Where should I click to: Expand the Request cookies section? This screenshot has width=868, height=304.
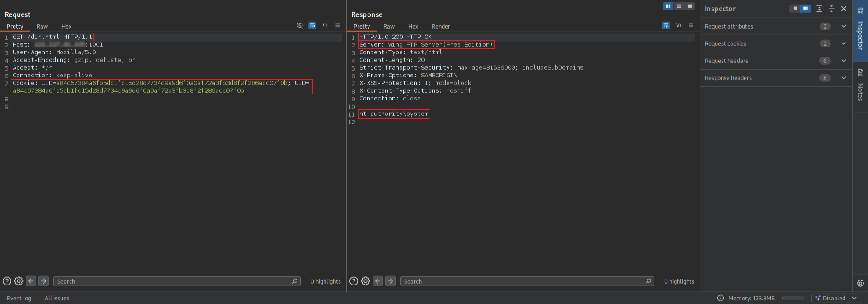click(x=776, y=43)
